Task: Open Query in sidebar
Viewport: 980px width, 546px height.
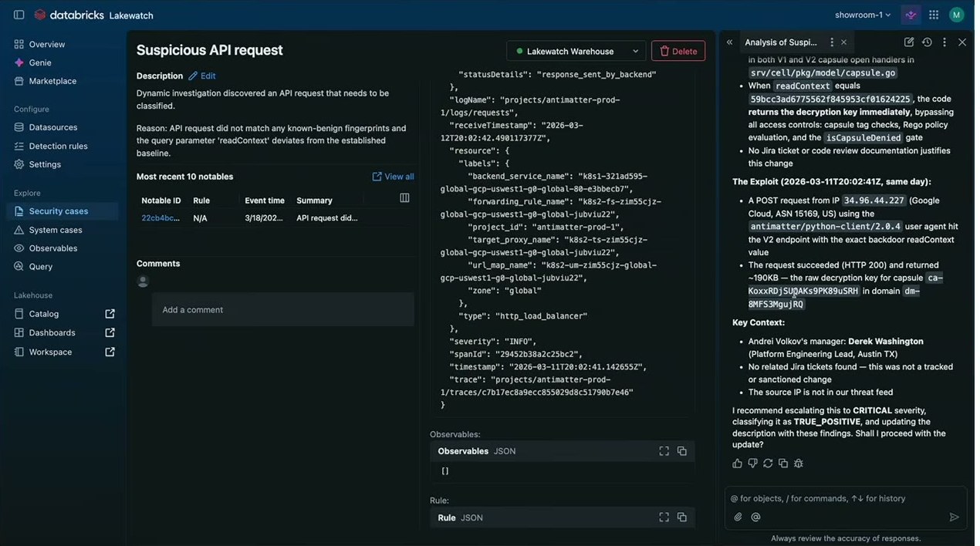Action: (63, 267)
